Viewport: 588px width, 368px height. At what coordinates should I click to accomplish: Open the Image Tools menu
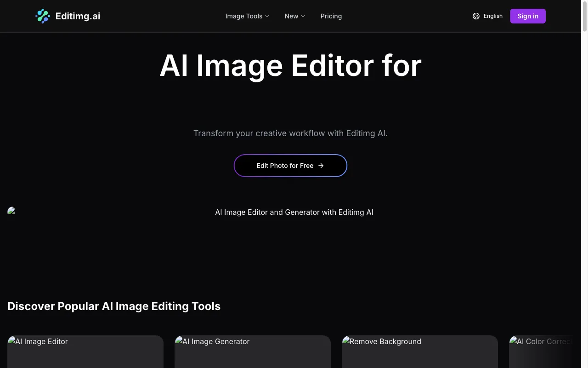pyautogui.click(x=247, y=16)
